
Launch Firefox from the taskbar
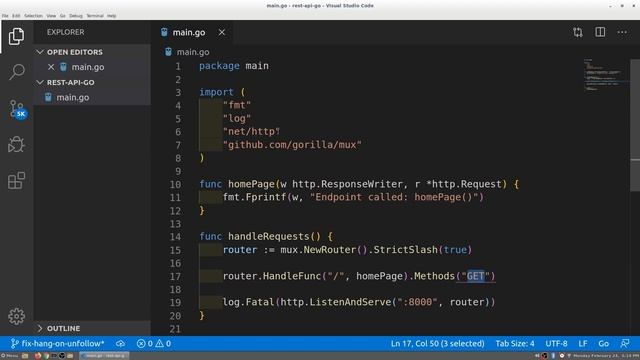click(x=38, y=356)
